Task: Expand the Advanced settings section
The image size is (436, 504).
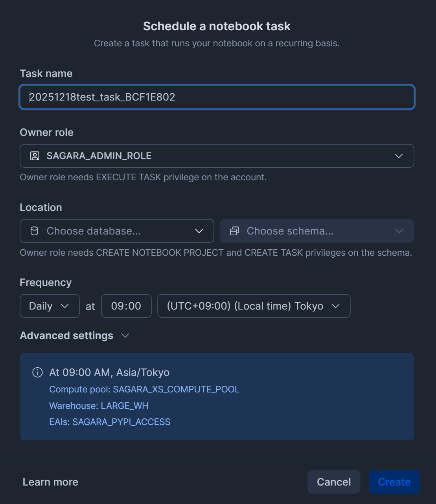Action: pos(75,335)
